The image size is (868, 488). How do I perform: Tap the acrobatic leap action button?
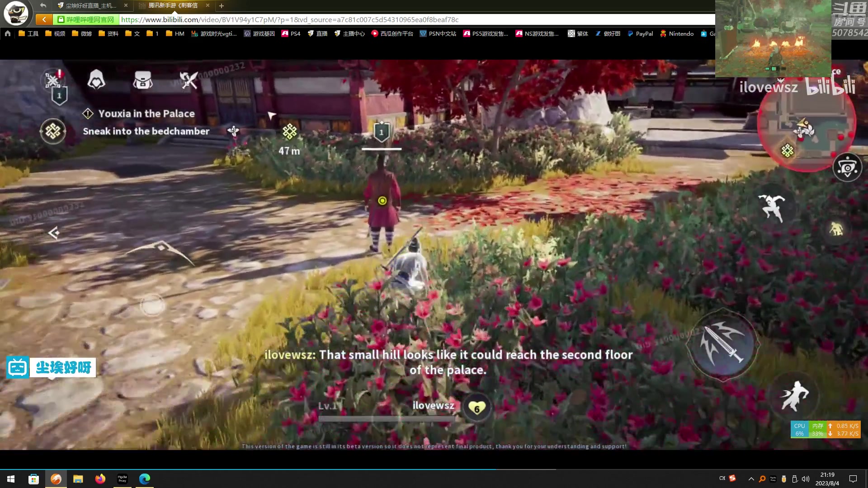coord(772,208)
